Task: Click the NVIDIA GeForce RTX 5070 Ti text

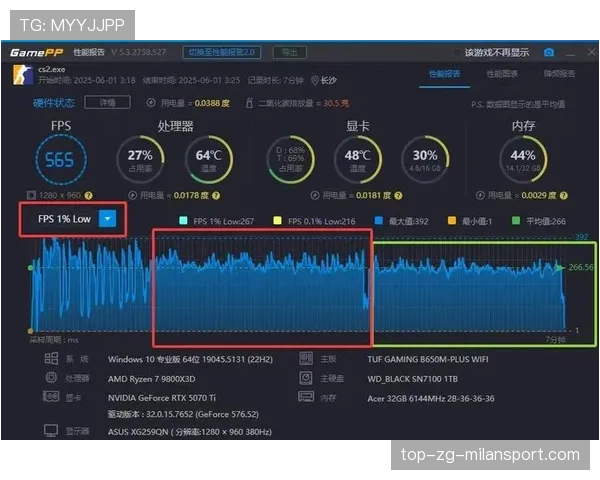Action: point(162,398)
